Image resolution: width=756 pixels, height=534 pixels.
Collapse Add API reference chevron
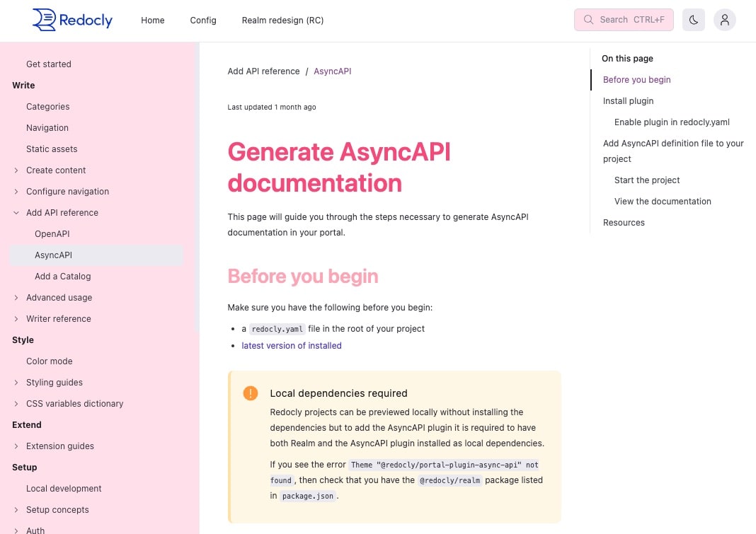(16, 213)
